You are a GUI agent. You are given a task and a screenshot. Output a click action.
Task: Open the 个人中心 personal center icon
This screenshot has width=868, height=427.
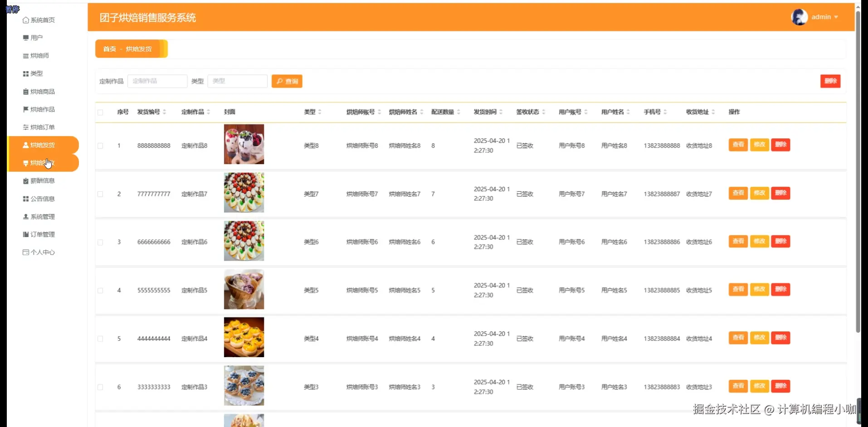[25, 252]
